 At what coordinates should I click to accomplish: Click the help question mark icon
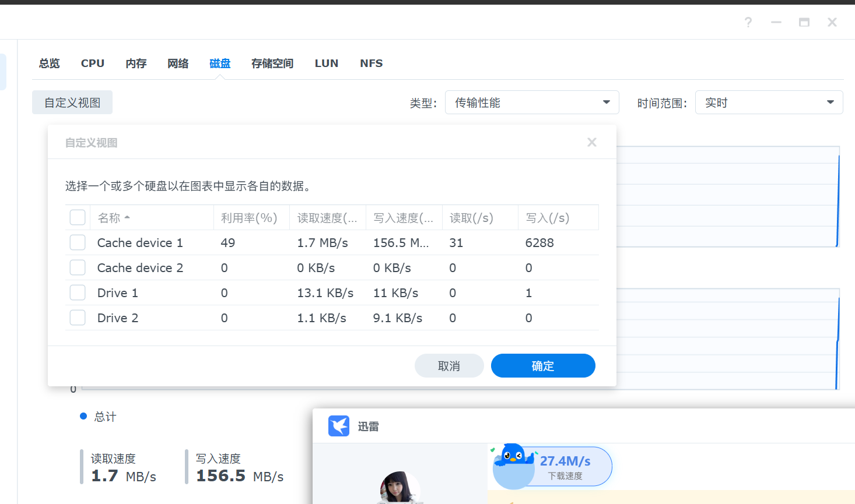click(x=748, y=22)
